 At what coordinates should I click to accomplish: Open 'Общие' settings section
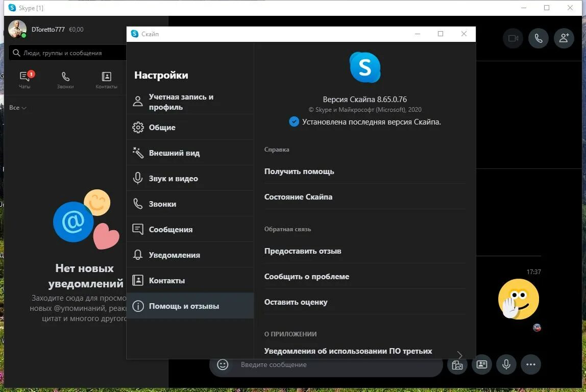click(x=190, y=128)
